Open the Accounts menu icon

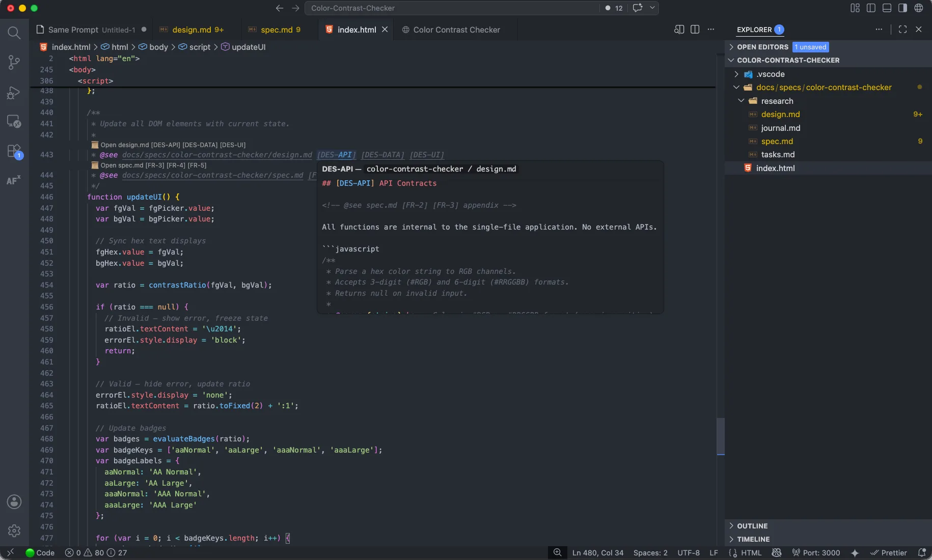pos(14,501)
